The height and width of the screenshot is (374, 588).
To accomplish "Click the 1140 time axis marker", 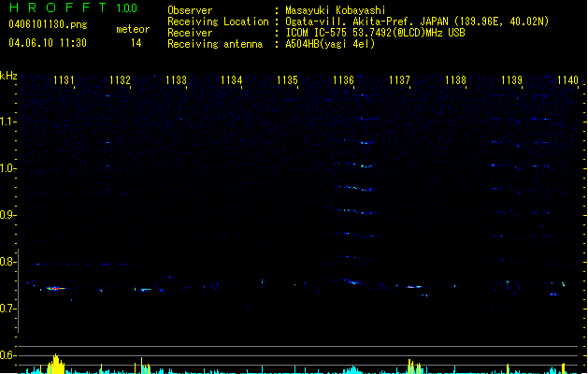I will click(567, 79).
